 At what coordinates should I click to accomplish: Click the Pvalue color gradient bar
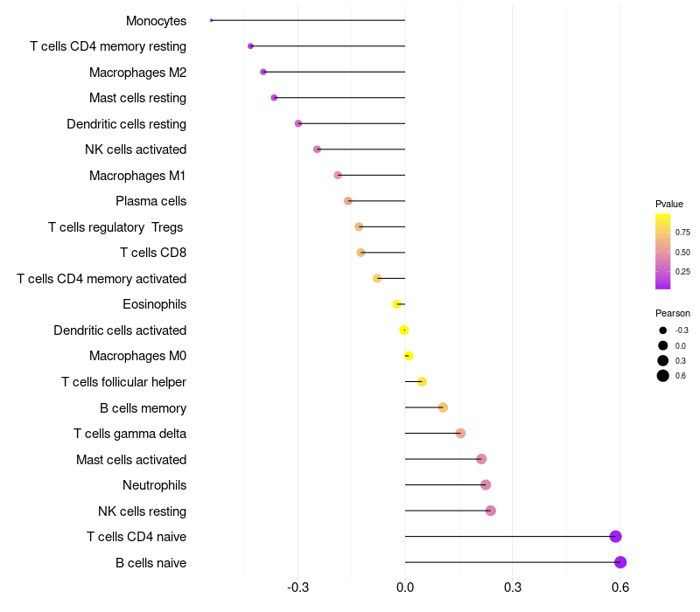click(x=663, y=251)
